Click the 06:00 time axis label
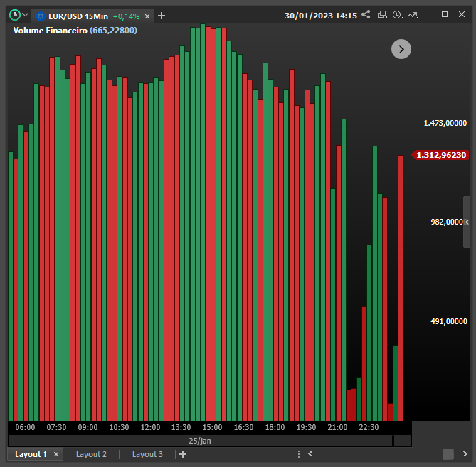This screenshot has width=476, height=467. 25,428
